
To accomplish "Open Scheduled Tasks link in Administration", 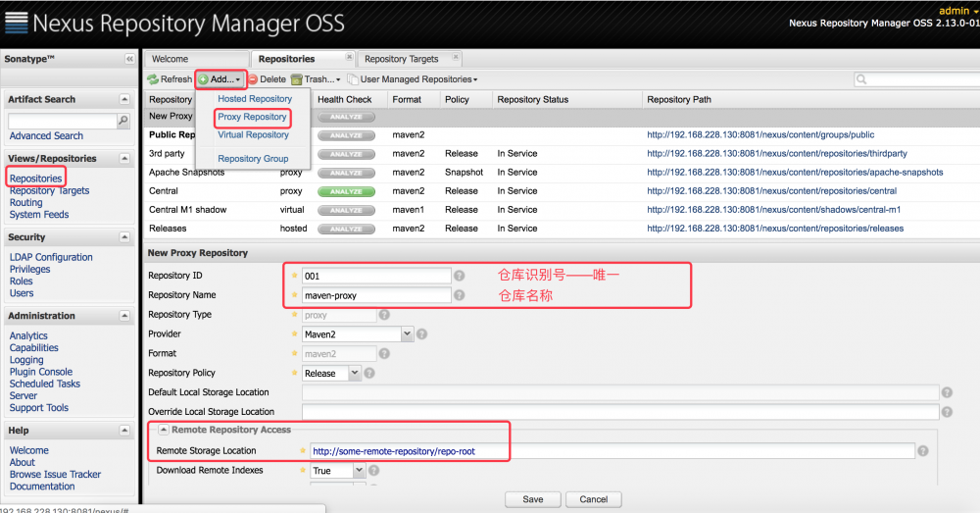I will [45, 384].
